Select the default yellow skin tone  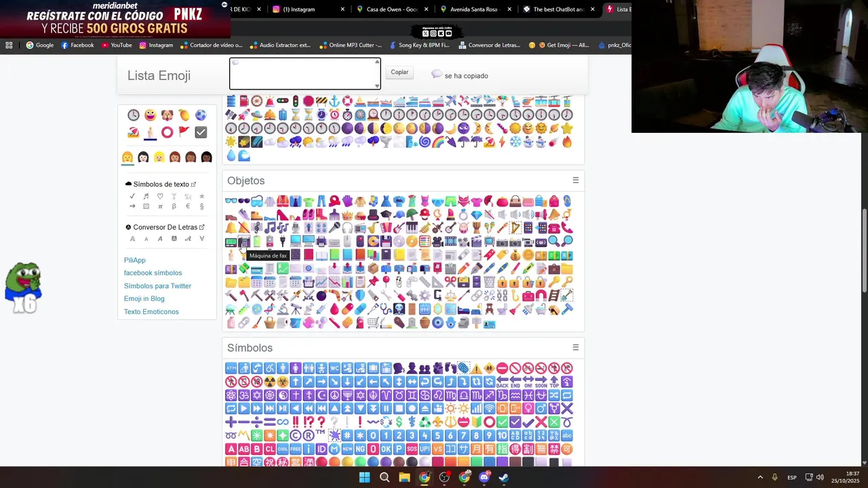coord(127,157)
